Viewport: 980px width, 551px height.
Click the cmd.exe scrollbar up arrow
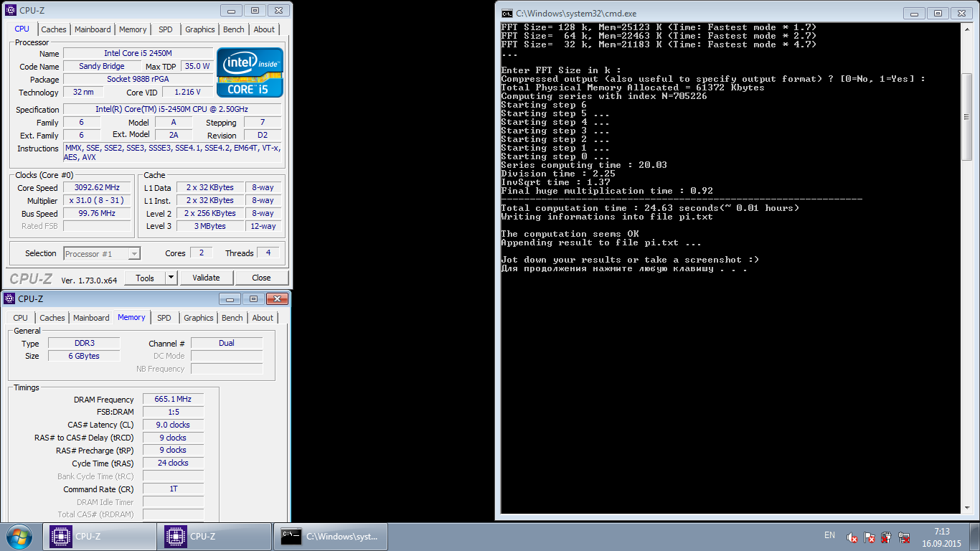[966, 29]
